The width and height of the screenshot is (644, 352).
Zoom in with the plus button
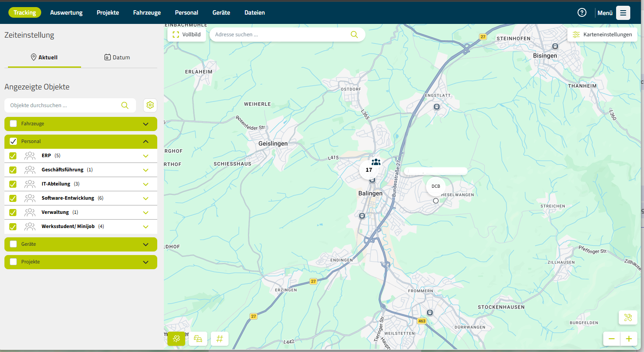click(x=628, y=339)
